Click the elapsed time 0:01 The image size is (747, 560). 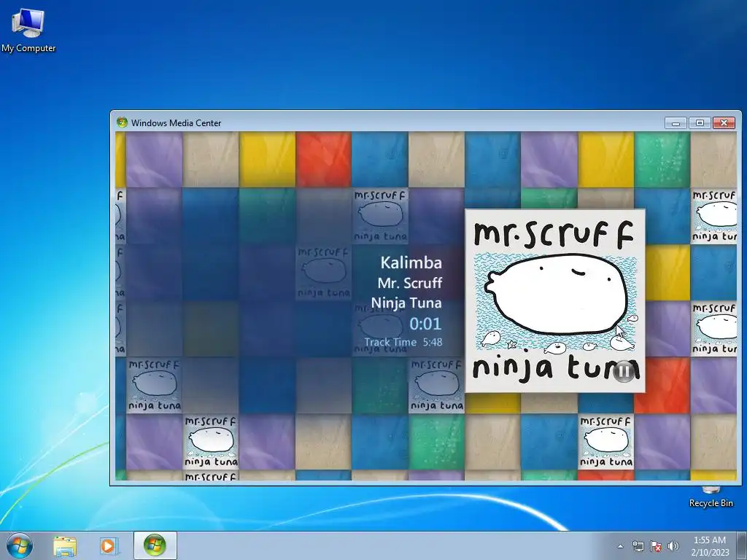[425, 324]
